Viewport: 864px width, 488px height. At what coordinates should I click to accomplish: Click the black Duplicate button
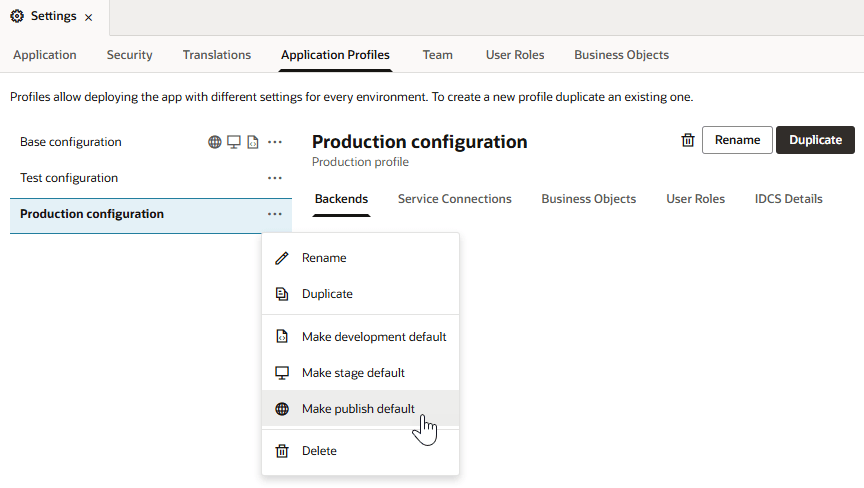click(816, 140)
